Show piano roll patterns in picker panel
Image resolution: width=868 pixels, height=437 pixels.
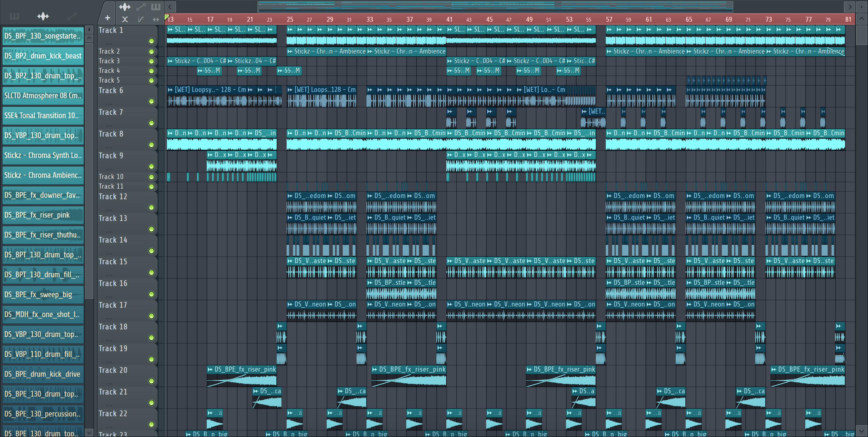(x=14, y=16)
